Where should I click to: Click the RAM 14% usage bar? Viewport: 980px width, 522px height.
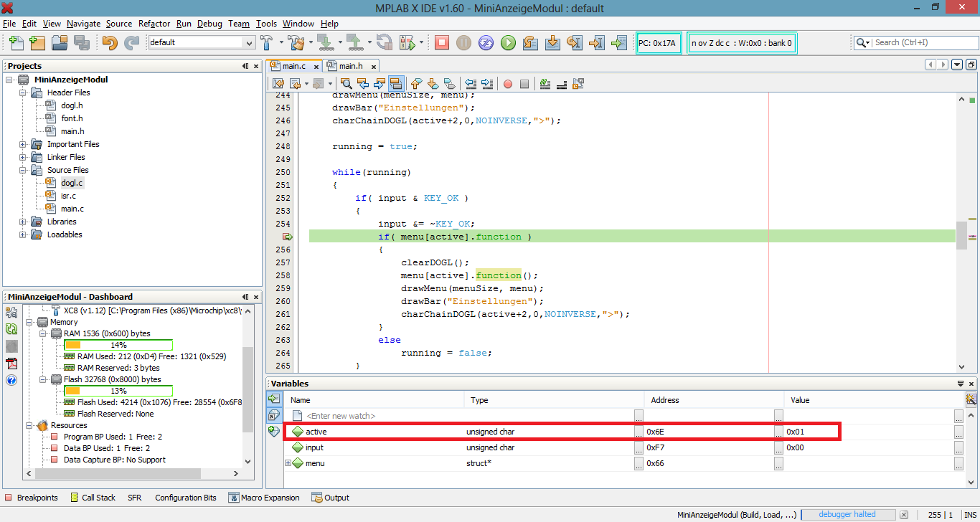click(x=118, y=345)
